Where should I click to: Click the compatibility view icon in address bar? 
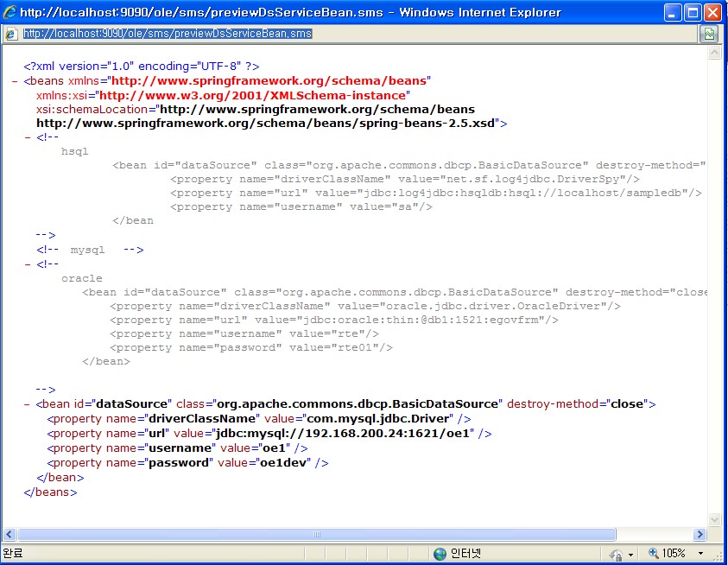(709, 34)
